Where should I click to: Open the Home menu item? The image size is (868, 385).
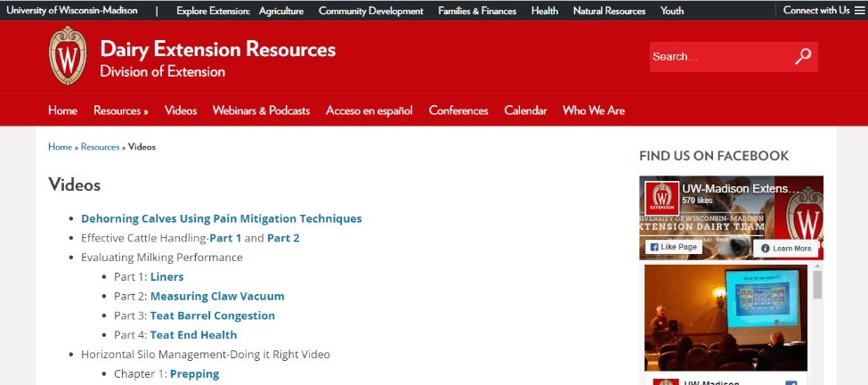click(62, 111)
